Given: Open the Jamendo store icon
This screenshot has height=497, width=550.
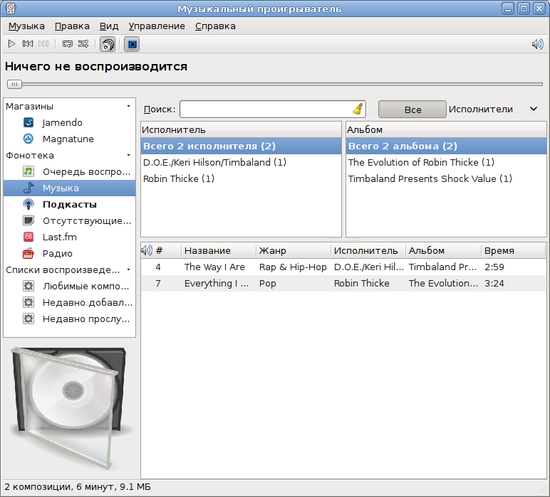Looking at the screenshot, I should coord(28,122).
